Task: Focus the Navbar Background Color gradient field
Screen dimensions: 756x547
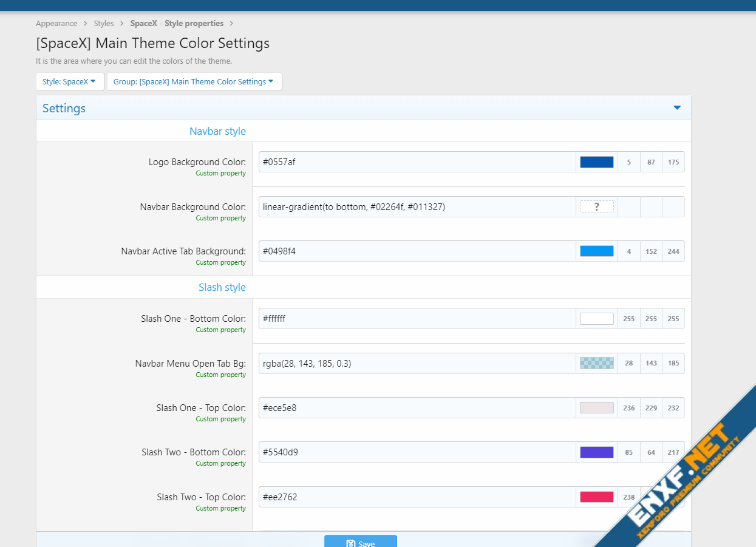Action: click(417, 207)
